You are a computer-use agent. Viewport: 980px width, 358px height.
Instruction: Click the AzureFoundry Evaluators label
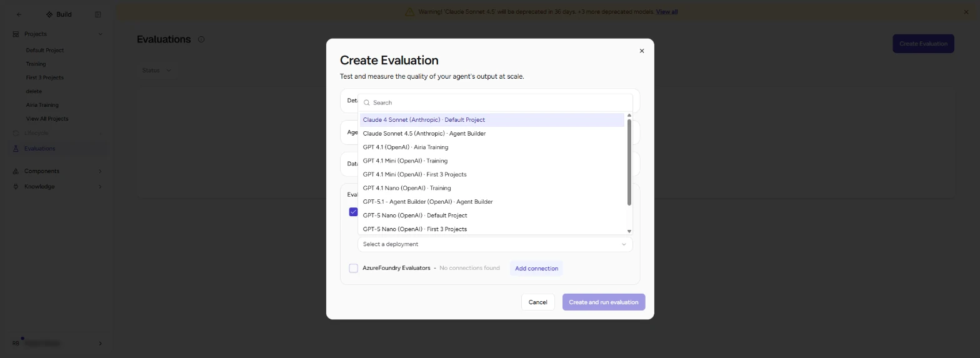pyautogui.click(x=396, y=268)
